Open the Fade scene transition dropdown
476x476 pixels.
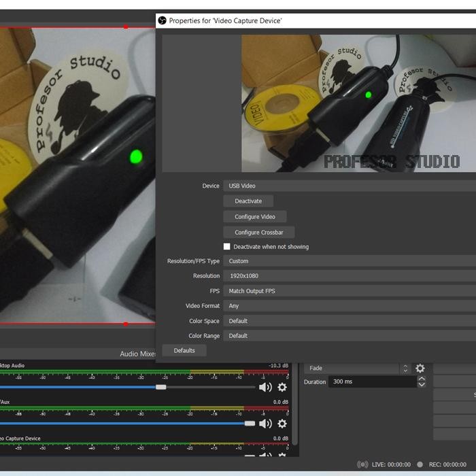click(x=357, y=369)
